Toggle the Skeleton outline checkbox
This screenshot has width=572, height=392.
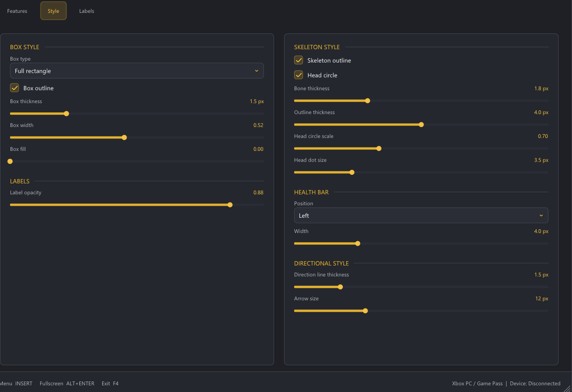pos(298,60)
